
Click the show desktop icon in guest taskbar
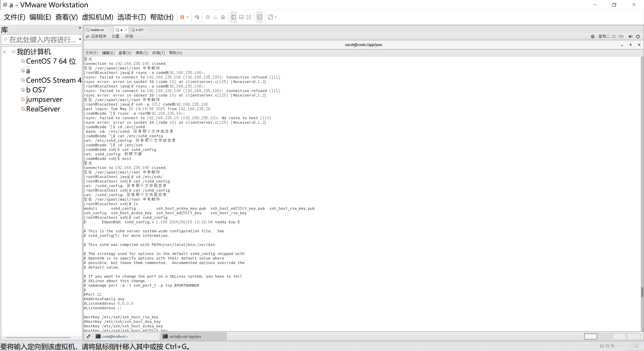(89, 336)
